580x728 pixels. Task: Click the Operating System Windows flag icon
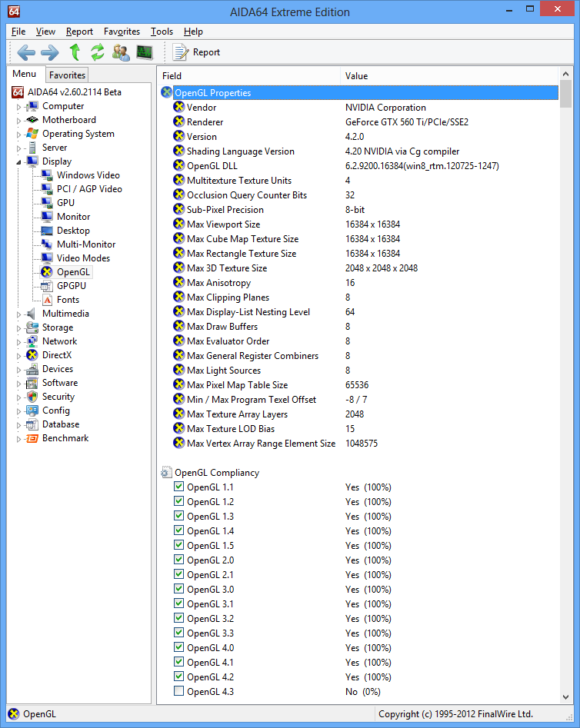[32, 134]
